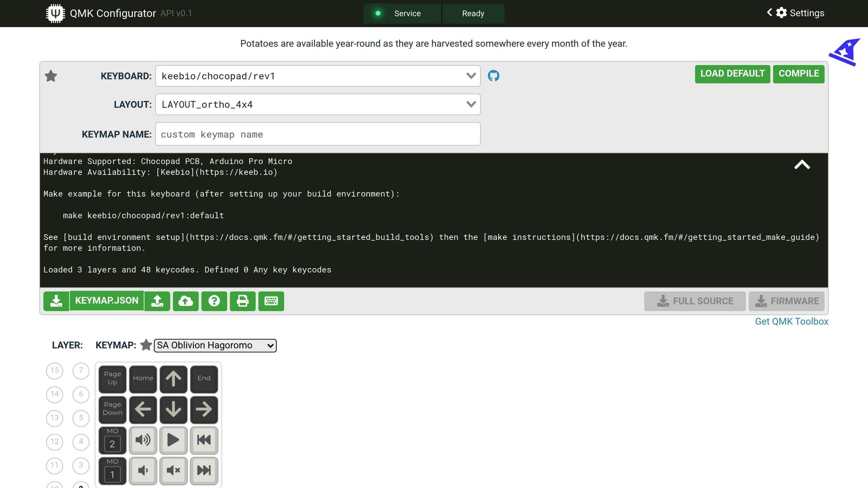The image size is (868, 488).
Task: Select the End key
Action: [x=204, y=379]
